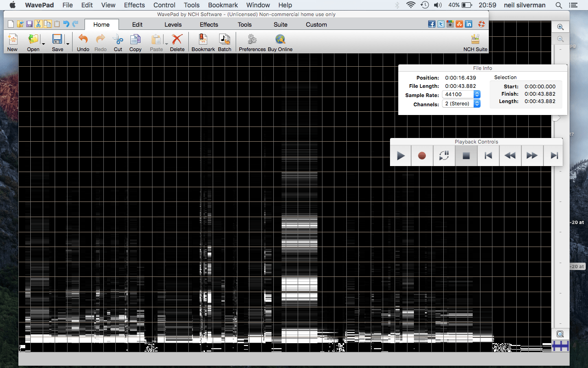The height and width of the screenshot is (368, 588).
Task: Toggle loop playback mode
Action: coord(444,156)
